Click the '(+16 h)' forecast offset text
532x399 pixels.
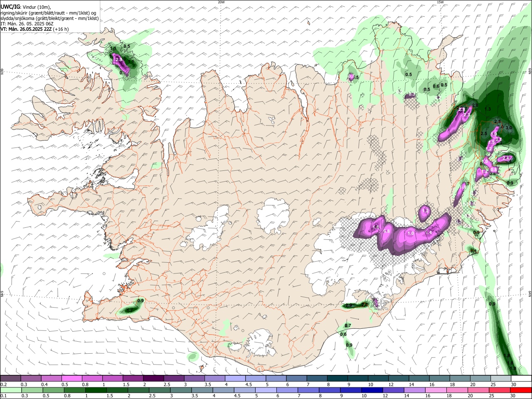coord(61,29)
